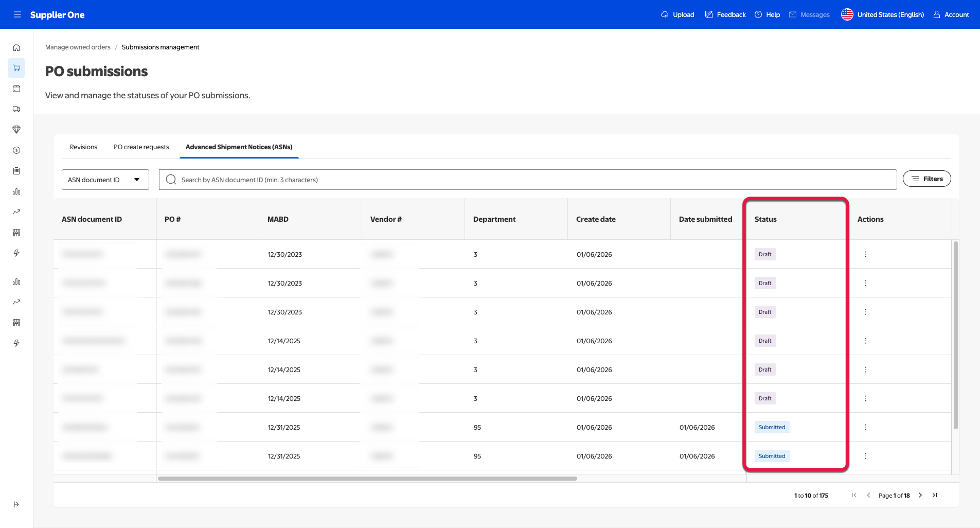980x528 pixels.
Task: Expand sidebar using bottom arrow icon
Action: coord(16,504)
